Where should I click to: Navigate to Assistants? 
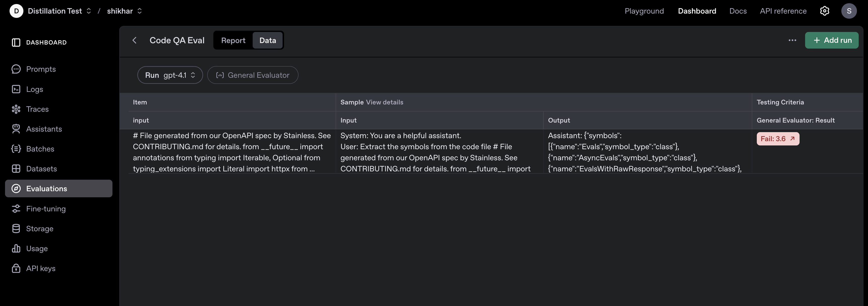coord(44,129)
